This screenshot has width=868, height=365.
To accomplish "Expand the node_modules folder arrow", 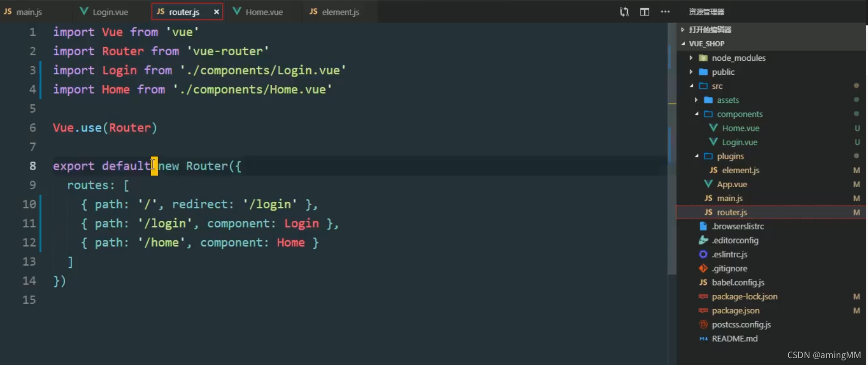I will coord(691,58).
